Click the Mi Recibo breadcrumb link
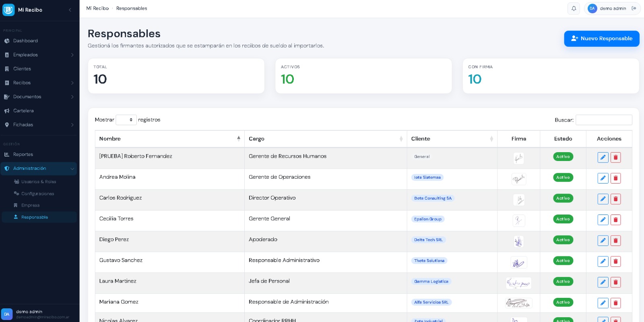This screenshot has width=644, height=322. pyautogui.click(x=97, y=8)
